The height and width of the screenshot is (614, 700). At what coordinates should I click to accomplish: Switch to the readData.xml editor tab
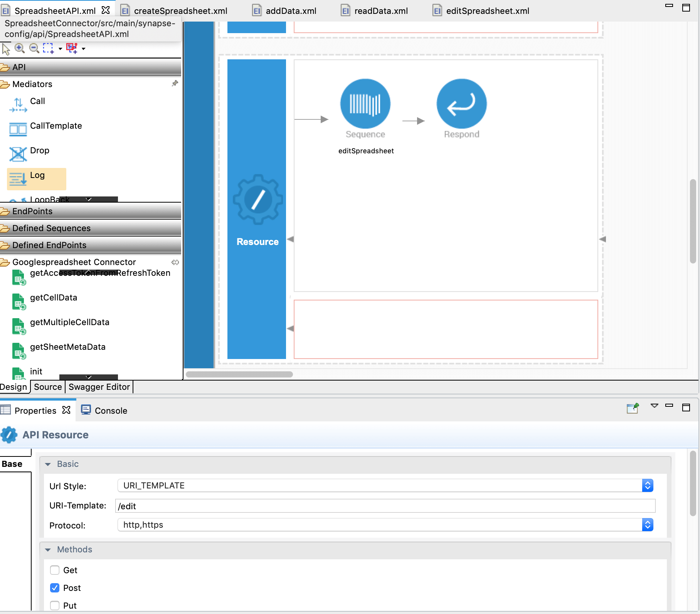coord(381,11)
